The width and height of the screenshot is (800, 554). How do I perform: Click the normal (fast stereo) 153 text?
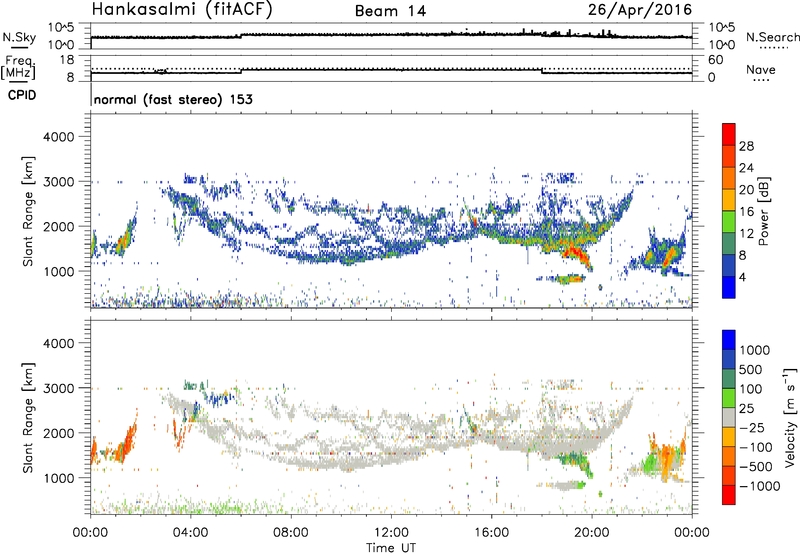point(173,99)
